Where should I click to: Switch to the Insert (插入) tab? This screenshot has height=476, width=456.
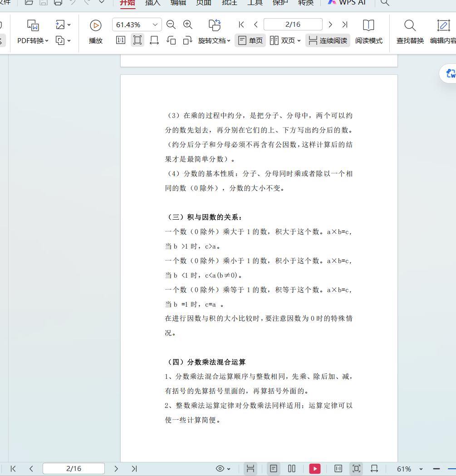click(152, 3)
